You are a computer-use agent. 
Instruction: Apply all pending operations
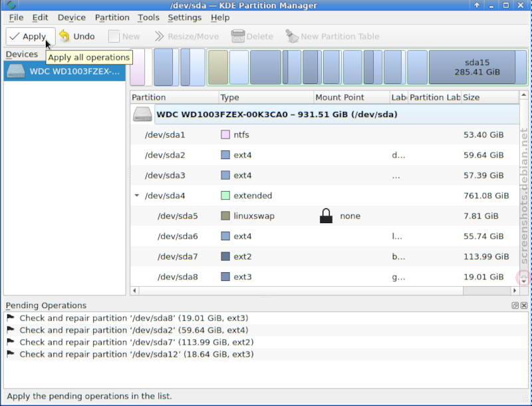point(31,37)
